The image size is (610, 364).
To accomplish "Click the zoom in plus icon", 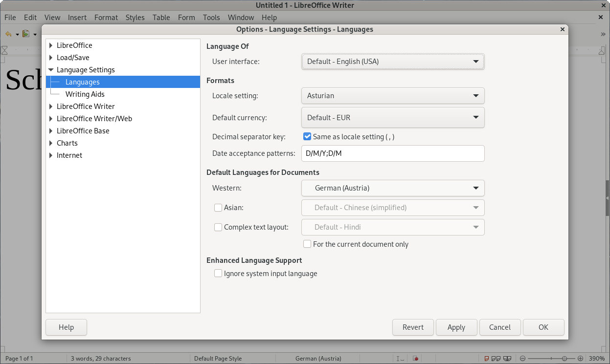I will (x=580, y=359).
